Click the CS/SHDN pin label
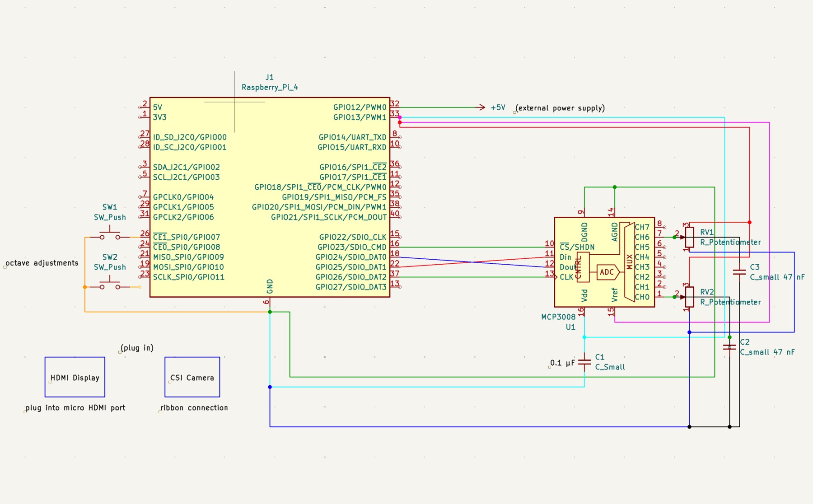813x504 pixels. (x=577, y=247)
